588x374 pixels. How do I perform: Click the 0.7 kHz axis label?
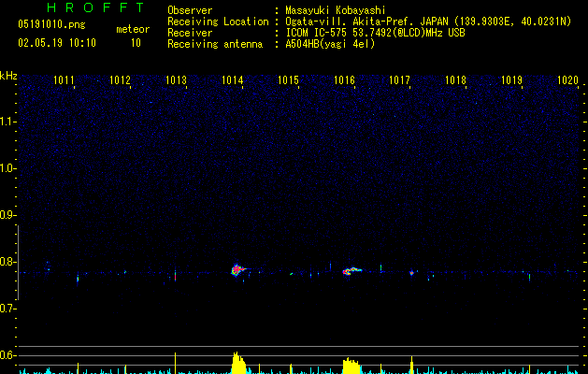coord(8,309)
